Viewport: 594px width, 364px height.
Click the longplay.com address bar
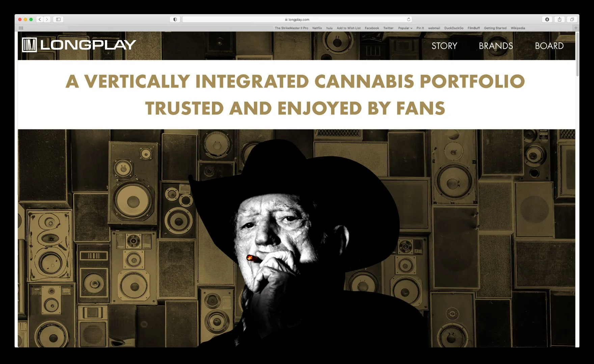pyautogui.click(x=297, y=20)
